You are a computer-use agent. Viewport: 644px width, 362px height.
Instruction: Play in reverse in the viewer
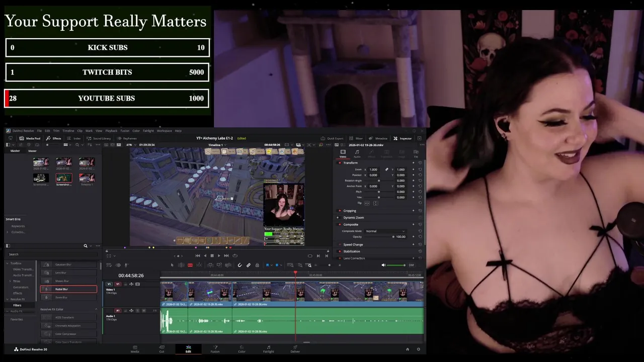(205, 255)
